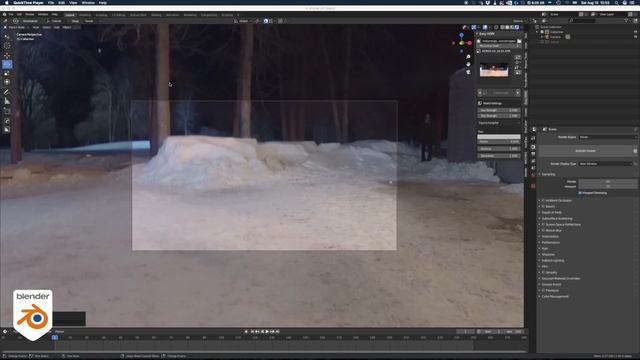The height and width of the screenshot is (360, 640).
Task: Enable Simplify checkbox
Action: coord(543,272)
